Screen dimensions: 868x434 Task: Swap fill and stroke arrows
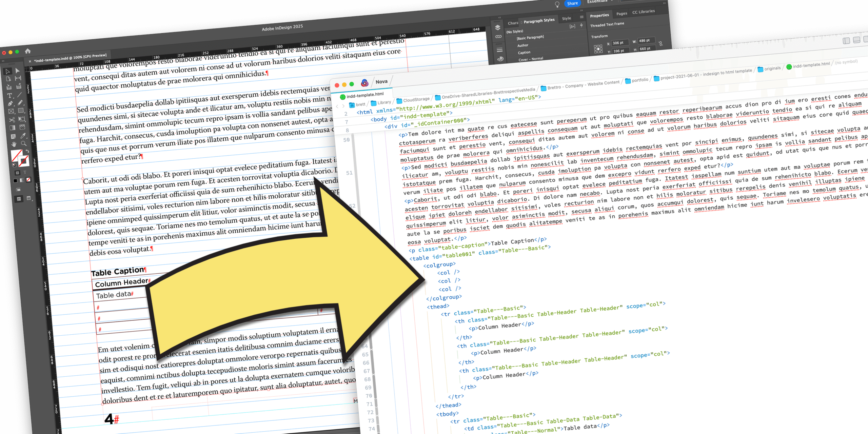click(27, 151)
